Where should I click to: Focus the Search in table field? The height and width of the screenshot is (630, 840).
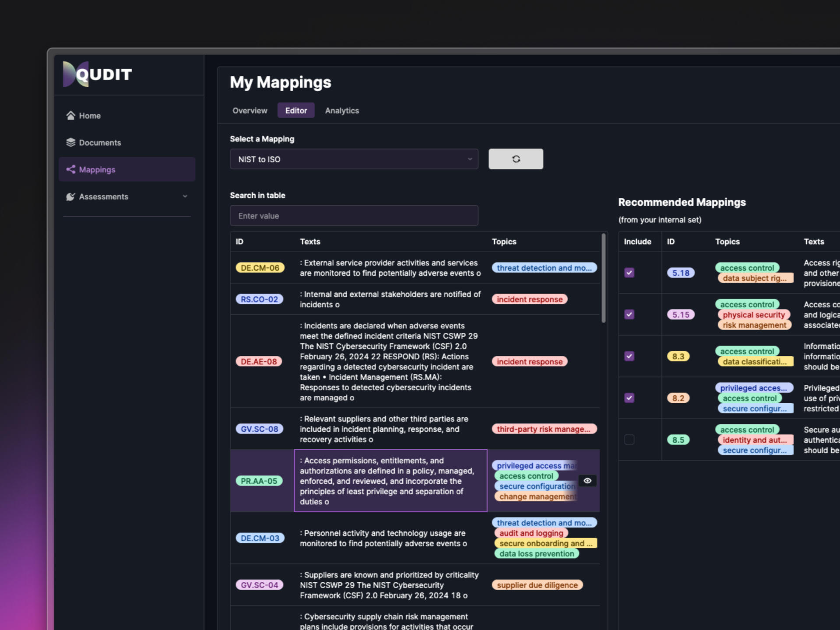coord(354,216)
